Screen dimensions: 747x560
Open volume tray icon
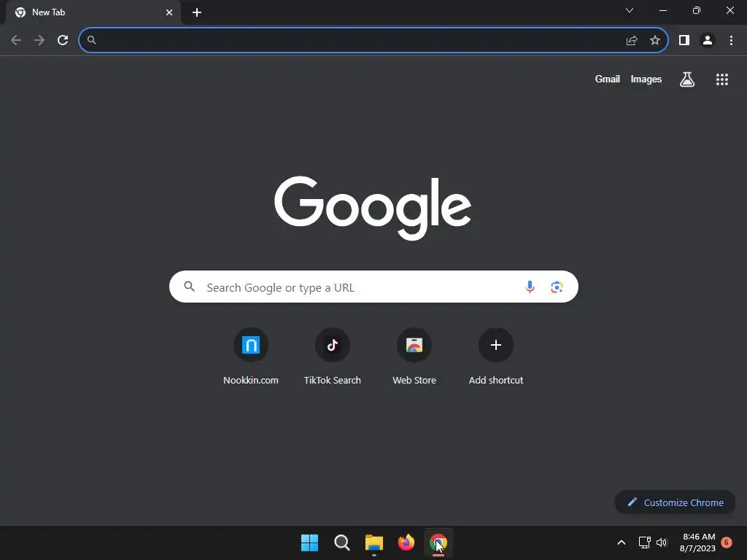(662, 542)
